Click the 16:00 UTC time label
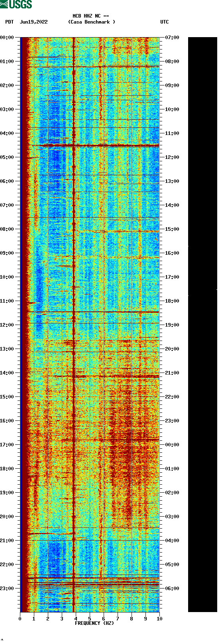 tap(172, 253)
